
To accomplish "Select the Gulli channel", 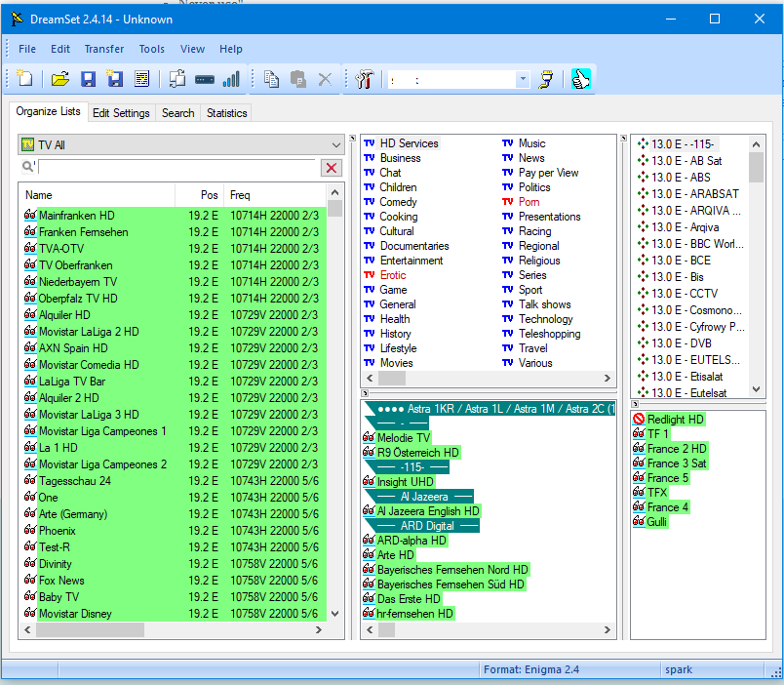I will [x=656, y=522].
